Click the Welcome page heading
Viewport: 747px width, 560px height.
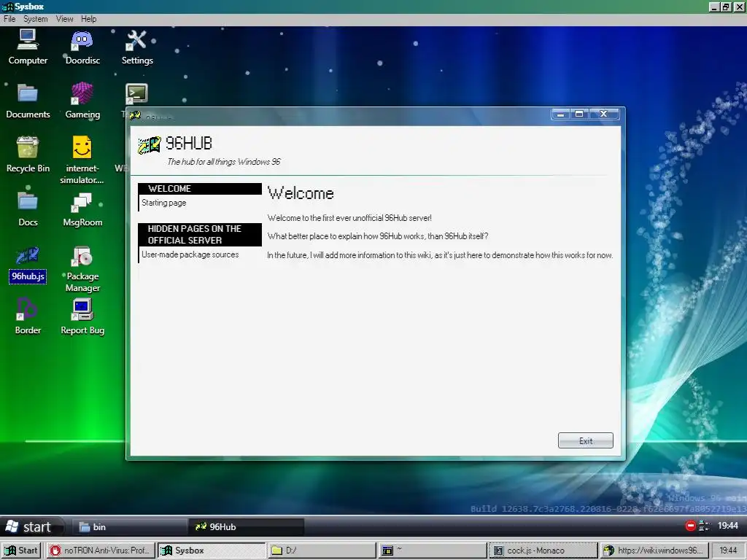point(301,194)
